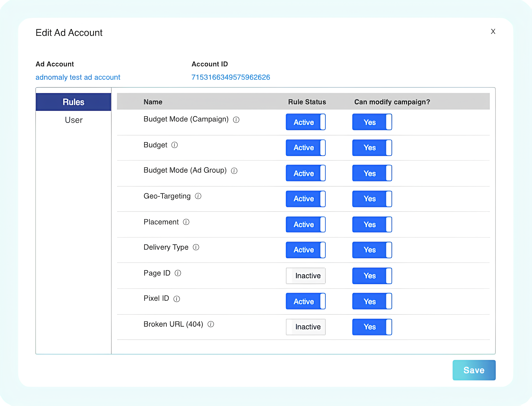This screenshot has height=406, width=532.
Task: Click info icon next to Budget Mode (Ad Group)
Action: (234, 171)
